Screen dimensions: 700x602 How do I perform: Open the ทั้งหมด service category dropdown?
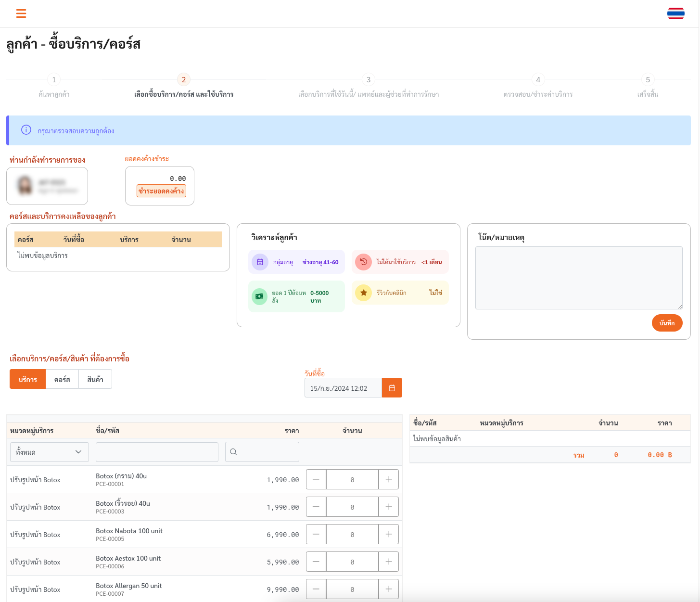49,452
